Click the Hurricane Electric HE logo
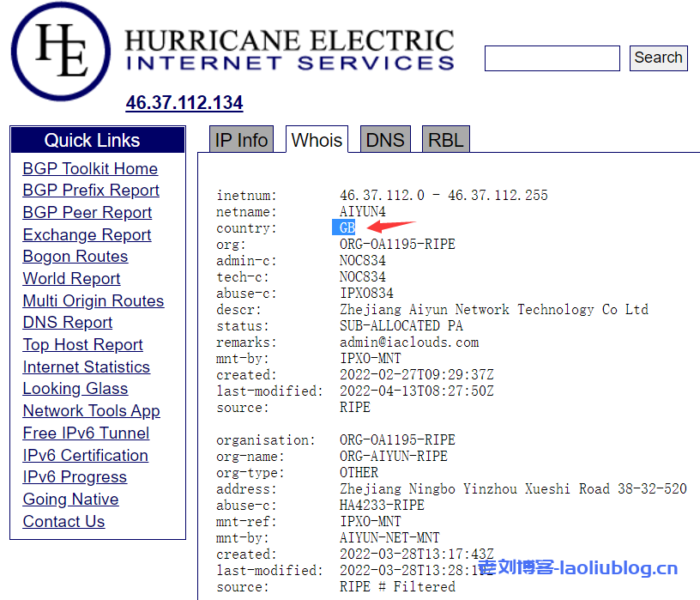The image size is (700, 600). pyautogui.click(x=61, y=52)
